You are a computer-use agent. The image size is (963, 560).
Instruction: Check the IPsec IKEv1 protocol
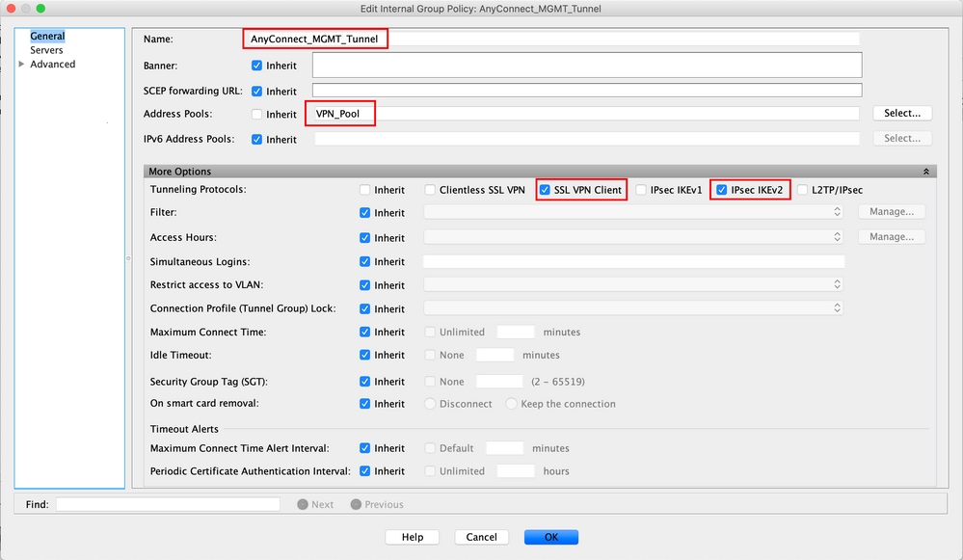pos(641,190)
